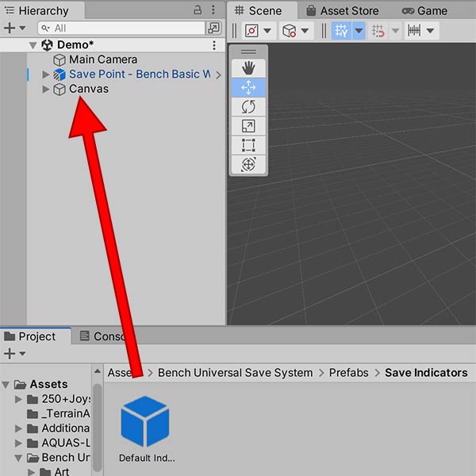This screenshot has width=476, height=476.
Task: Select the Hand view tool
Action: click(248, 68)
